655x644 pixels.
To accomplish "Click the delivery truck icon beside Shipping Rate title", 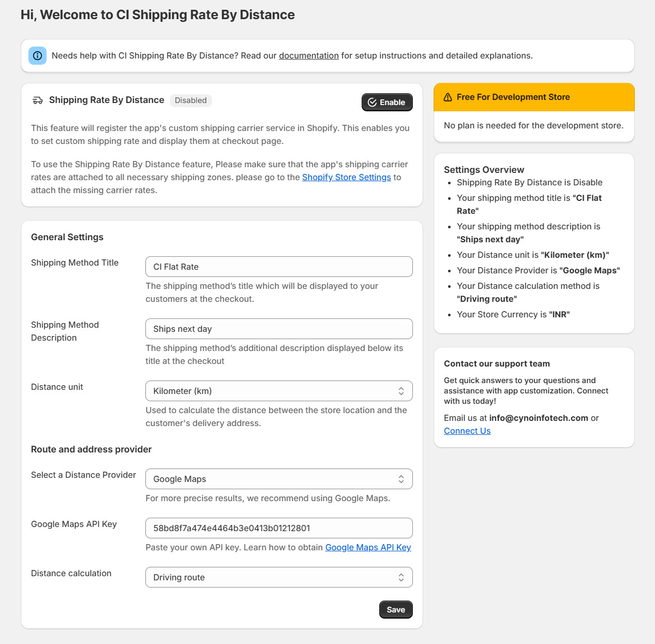I will (38, 100).
